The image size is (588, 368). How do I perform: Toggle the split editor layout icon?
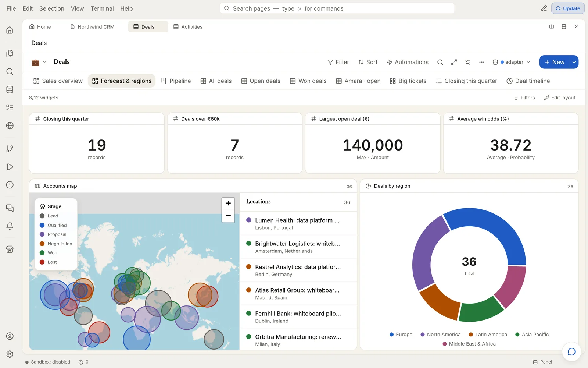tap(552, 27)
